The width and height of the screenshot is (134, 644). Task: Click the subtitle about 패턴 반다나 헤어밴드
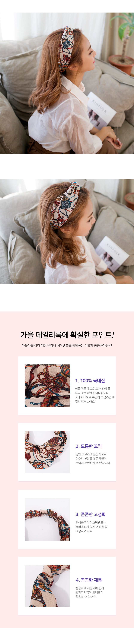pos(67,345)
